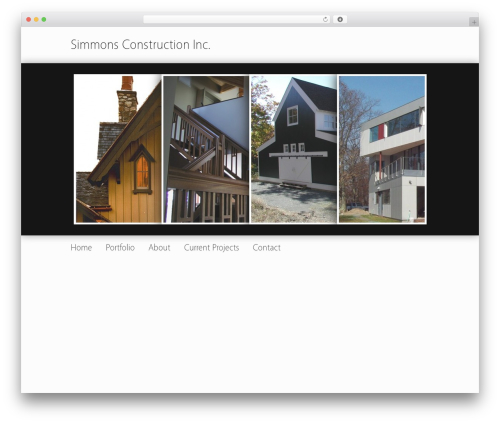The width and height of the screenshot is (500, 423).
Task: Click the yellow minimize window dot
Action: click(36, 20)
